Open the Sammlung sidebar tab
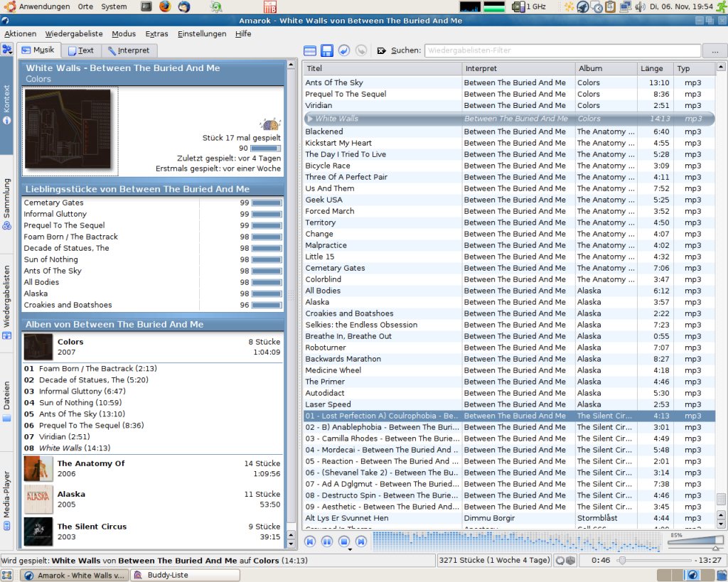The height and width of the screenshot is (582, 728). (6, 204)
